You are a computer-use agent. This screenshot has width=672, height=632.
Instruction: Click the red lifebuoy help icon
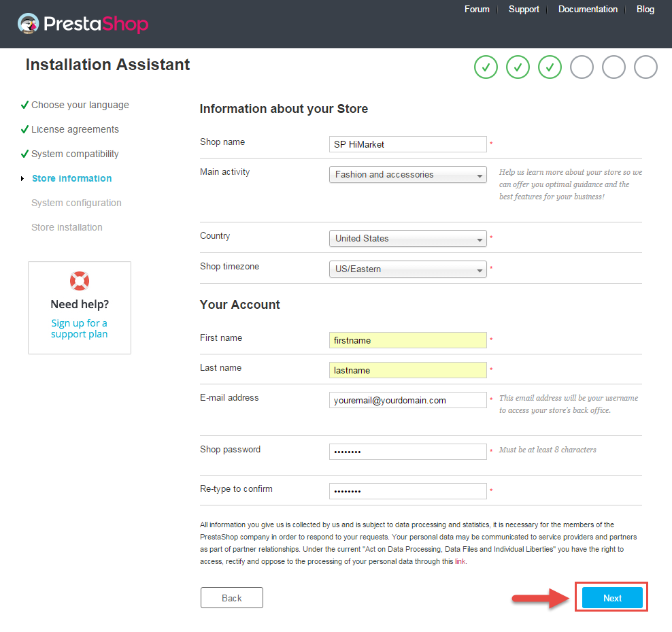click(x=80, y=281)
